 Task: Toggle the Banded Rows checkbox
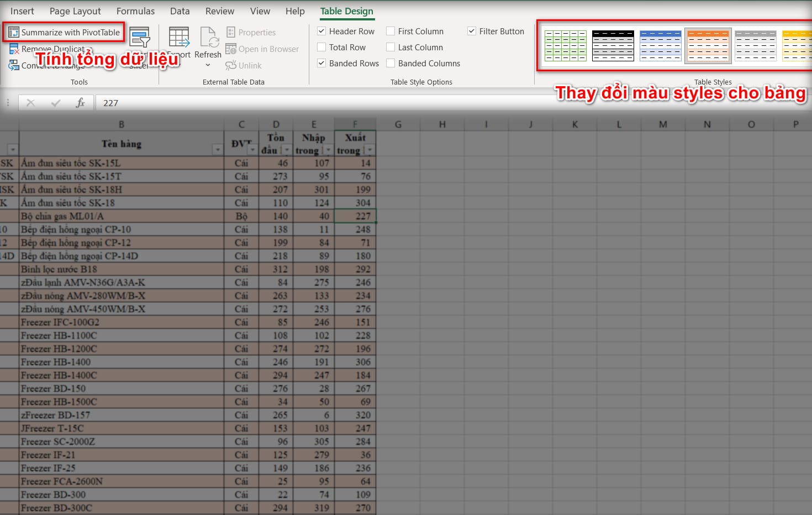321,64
